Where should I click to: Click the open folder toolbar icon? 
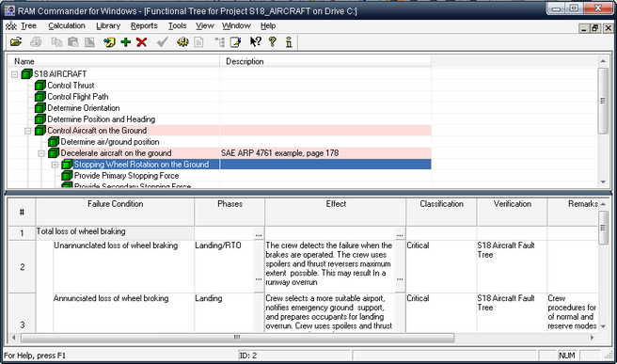(16, 41)
